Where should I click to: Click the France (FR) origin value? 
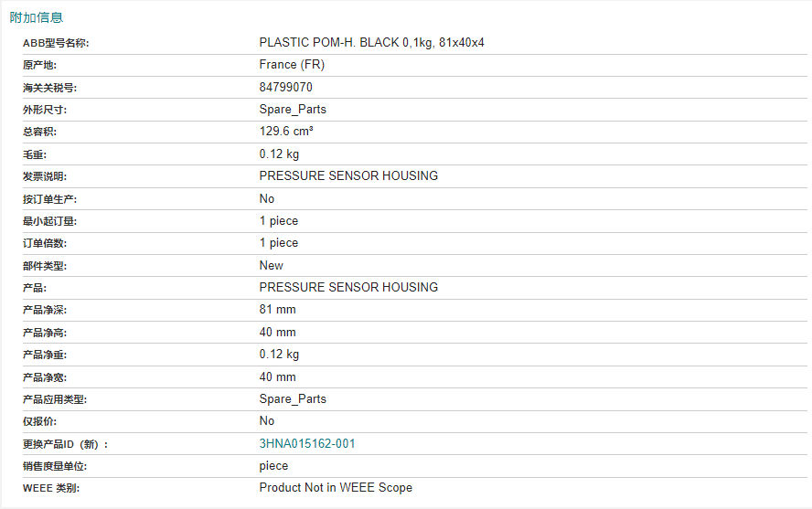[292, 65]
